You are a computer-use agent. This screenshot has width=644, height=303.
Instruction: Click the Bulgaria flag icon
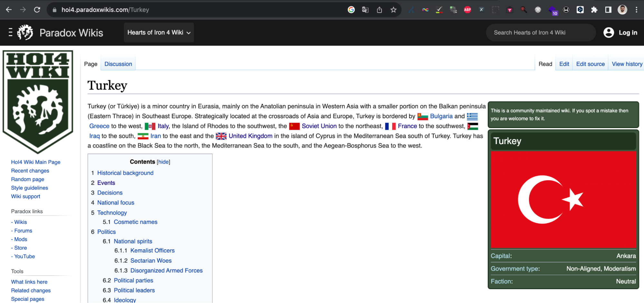[x=422, y=116]
